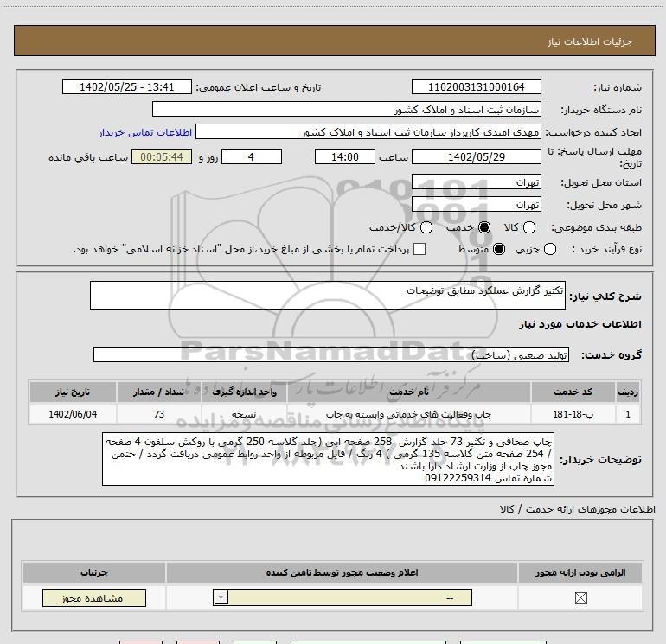
Task: Click the need date cell 1402/06/04
Action: (x=73, y=414)
